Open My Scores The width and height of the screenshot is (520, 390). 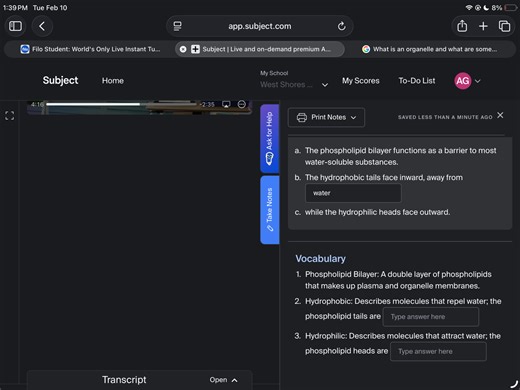[x=361, y=81]
